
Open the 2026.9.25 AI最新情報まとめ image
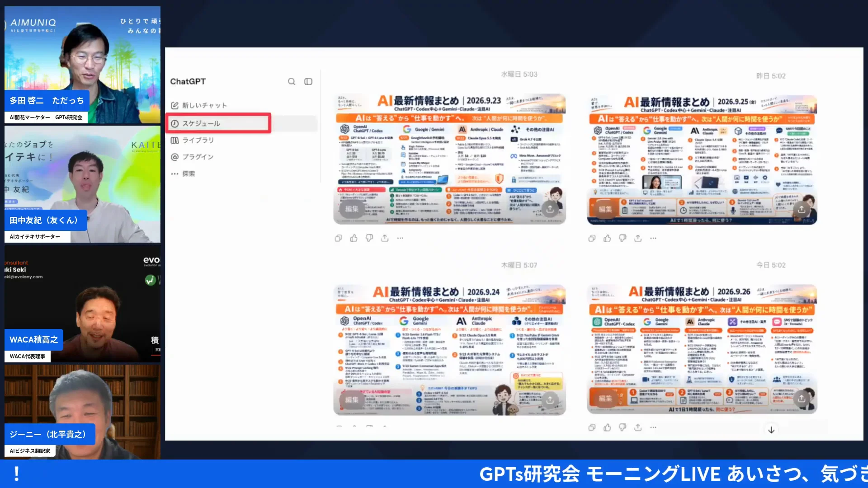click(x=702, y=160)
